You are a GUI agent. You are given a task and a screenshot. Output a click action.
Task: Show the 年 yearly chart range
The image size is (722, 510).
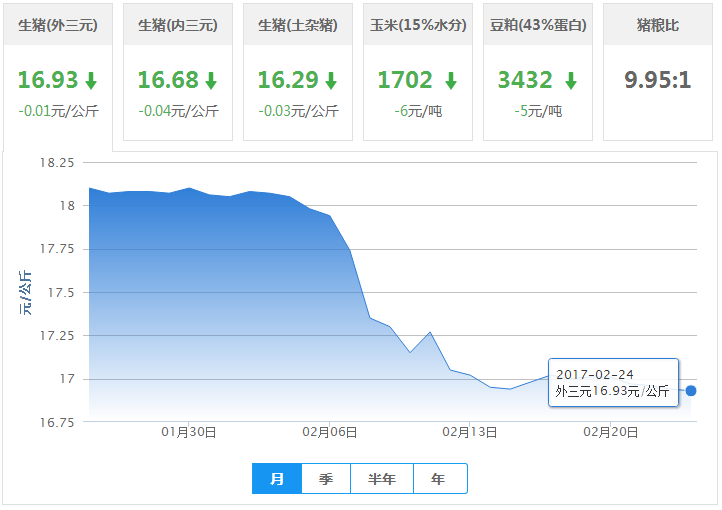(x=439, y=479)
